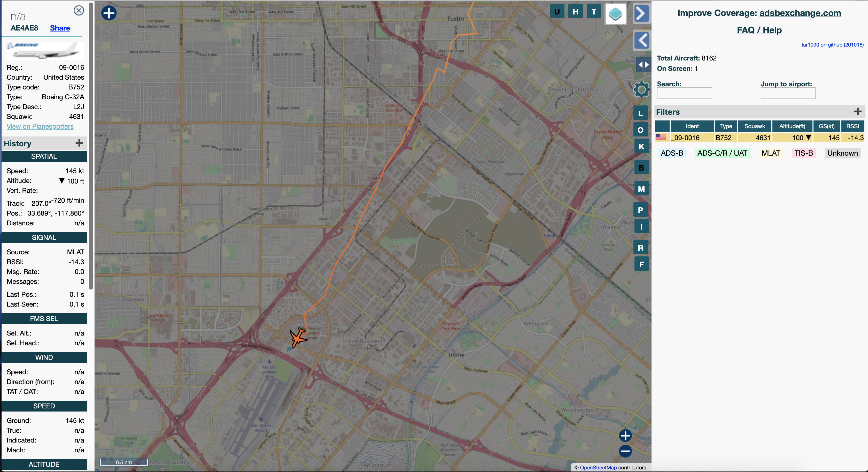Sort table by Ident column

click(692, 126)
